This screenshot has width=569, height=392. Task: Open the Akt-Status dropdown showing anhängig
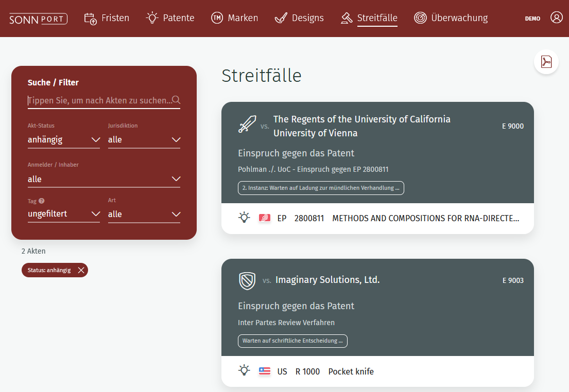click(63, 140)
